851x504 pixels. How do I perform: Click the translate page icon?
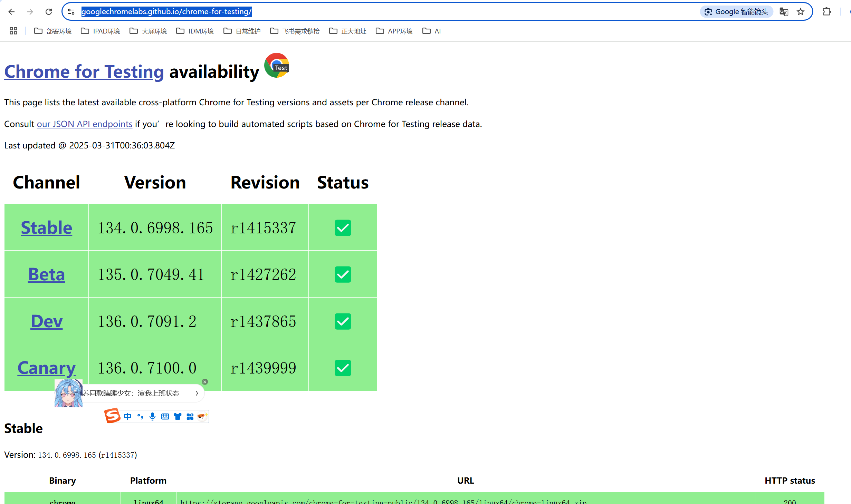tap(784, 12)
